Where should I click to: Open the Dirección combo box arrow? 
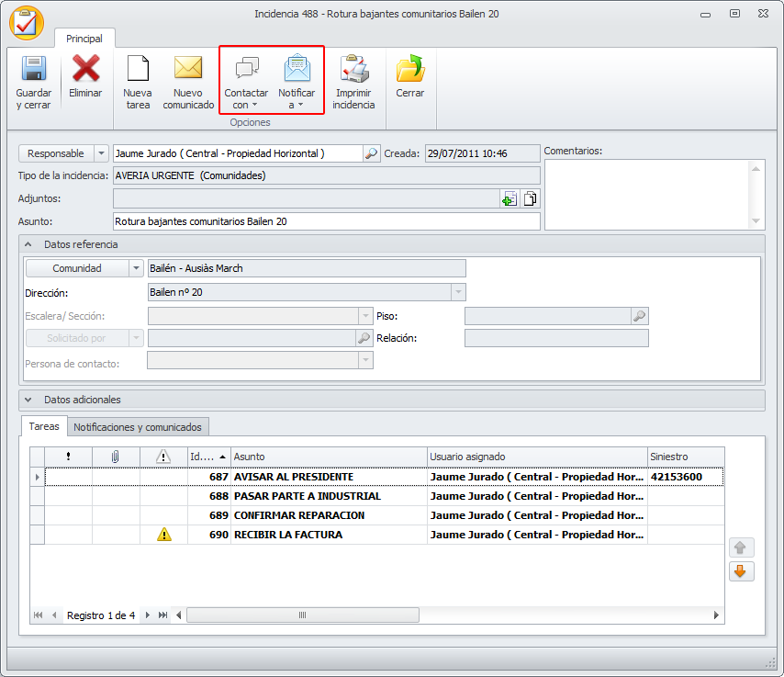458,292
